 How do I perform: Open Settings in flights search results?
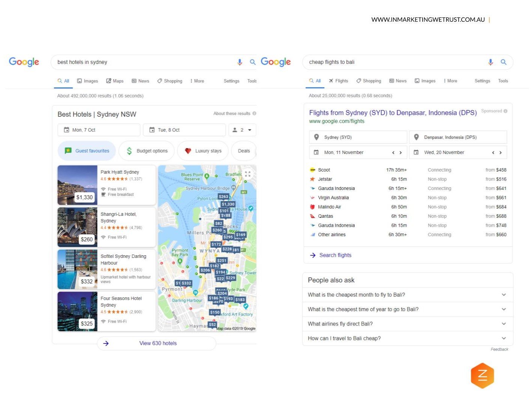click(x=482, y=81)
